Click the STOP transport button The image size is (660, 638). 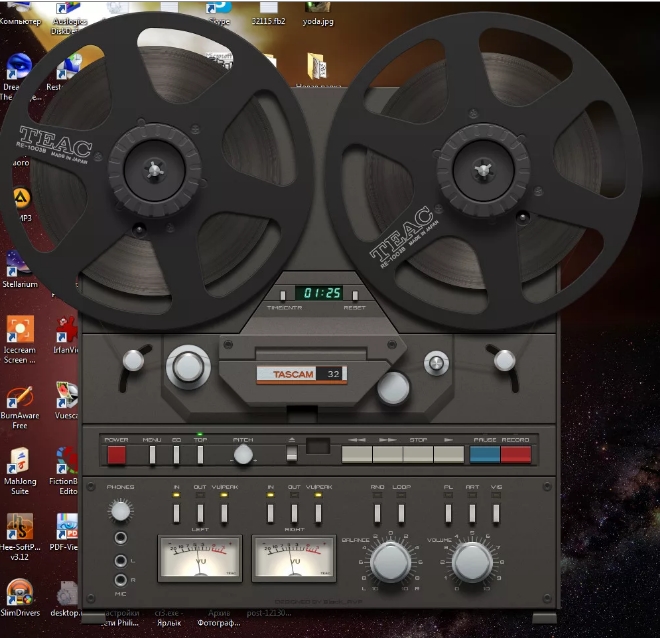418,455
